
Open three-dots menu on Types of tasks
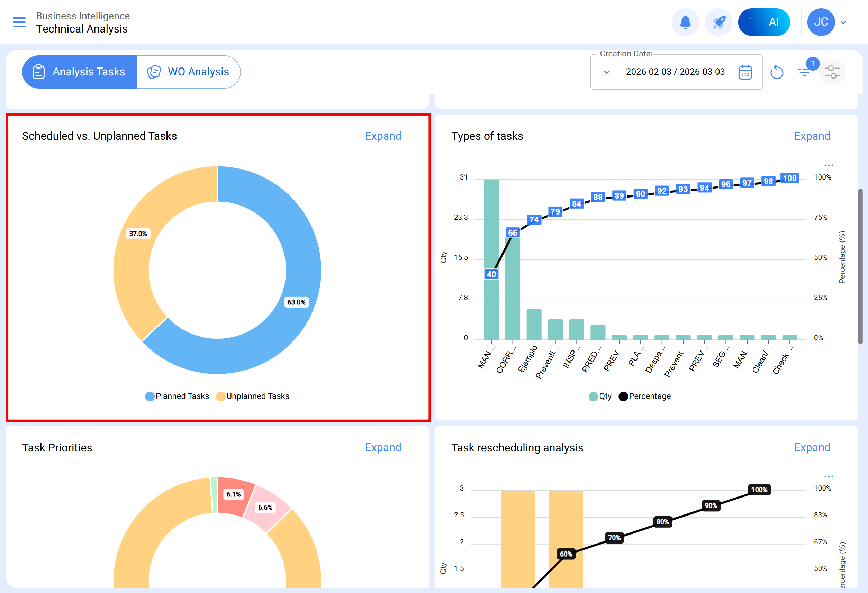(829, 165)
